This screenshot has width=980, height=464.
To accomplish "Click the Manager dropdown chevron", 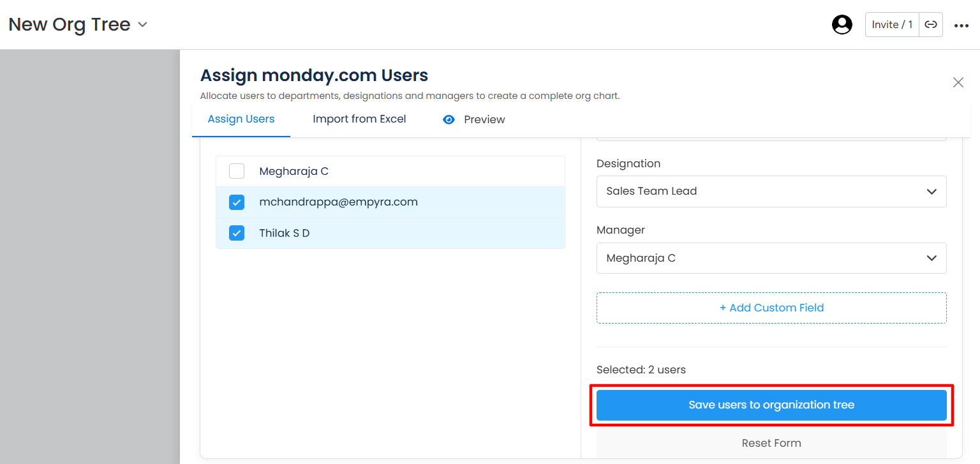I will (932, 258).
